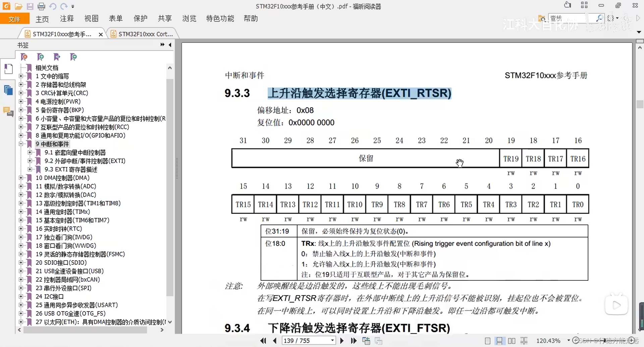Select continuous page layout icon
644x347 pixels.
499,341
